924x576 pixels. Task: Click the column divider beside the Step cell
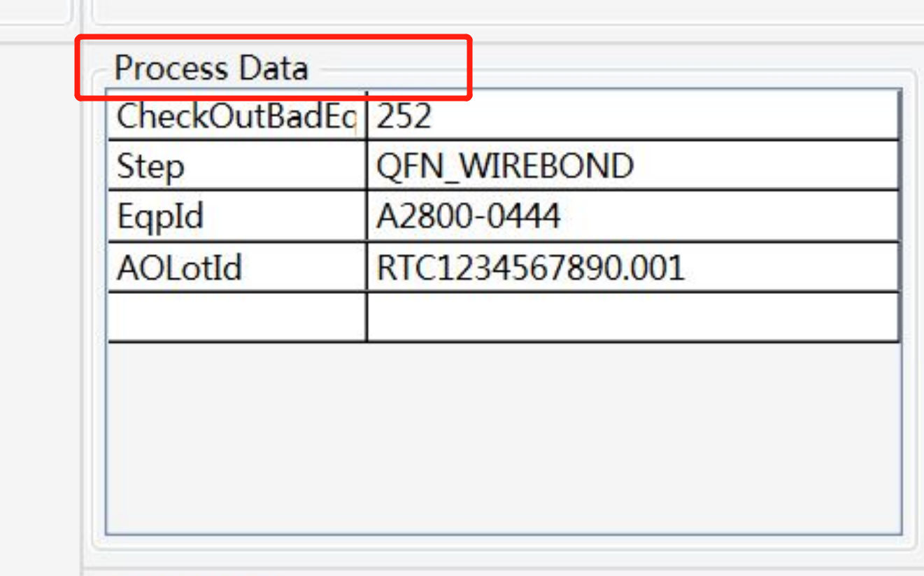pyautogui.click(x=366, y=166)
